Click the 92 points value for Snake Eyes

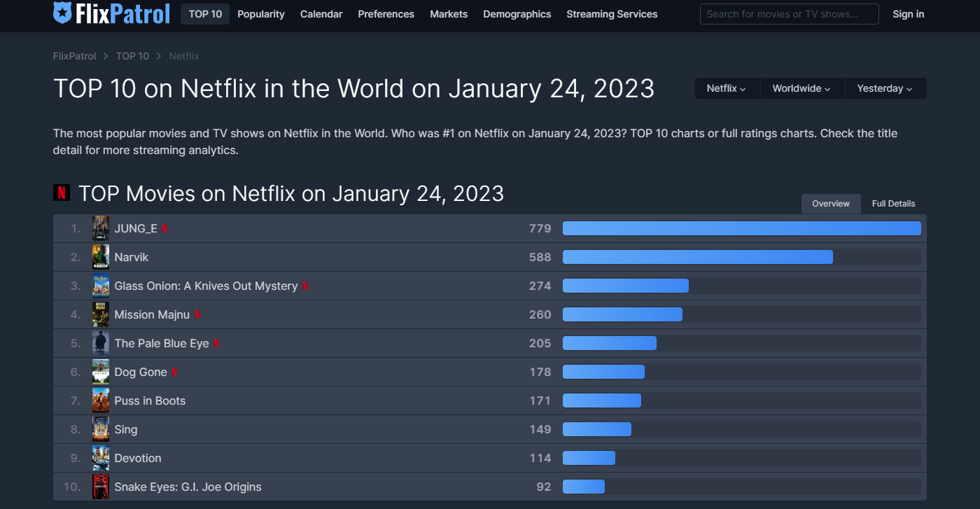coord(544,487)
